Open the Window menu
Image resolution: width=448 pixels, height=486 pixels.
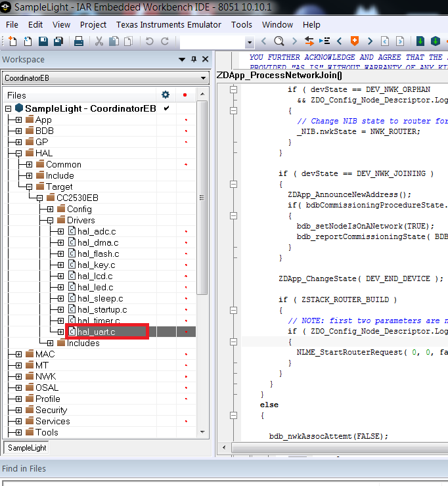(277, 25)
